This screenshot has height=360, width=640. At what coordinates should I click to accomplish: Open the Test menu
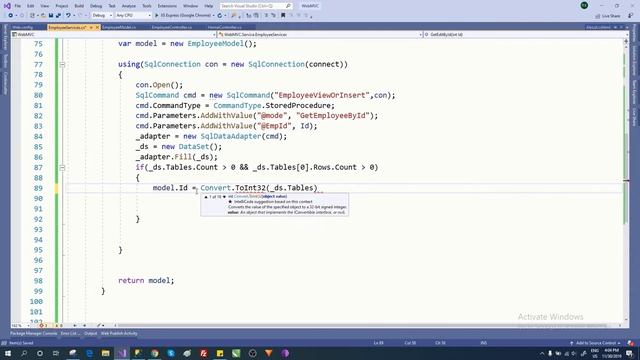point(112,6)
